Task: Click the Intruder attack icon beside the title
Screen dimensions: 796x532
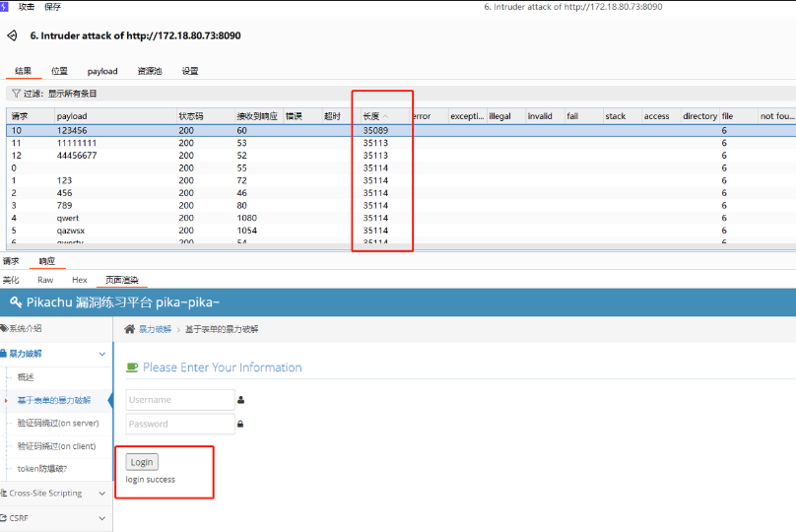Action: (x=12, y=35)
